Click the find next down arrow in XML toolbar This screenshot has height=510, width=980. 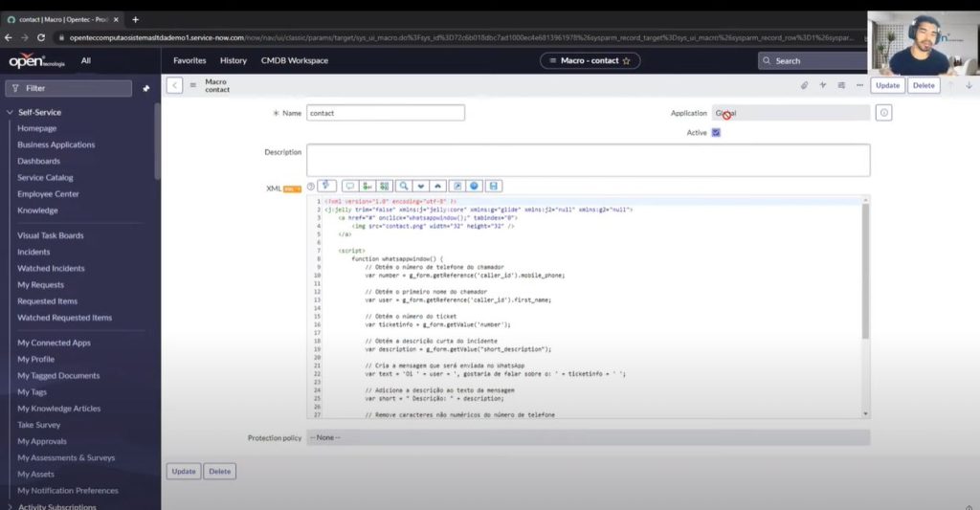(421, 187)
